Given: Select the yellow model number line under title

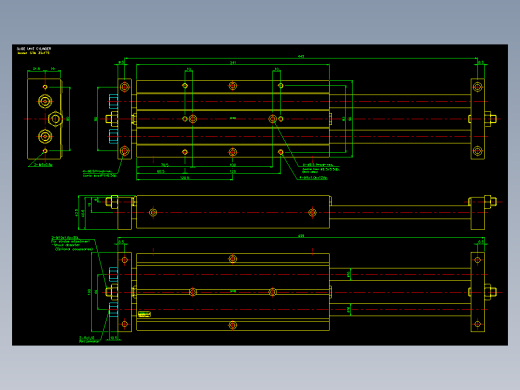Looking at the screenshot, I should (33, 53).
